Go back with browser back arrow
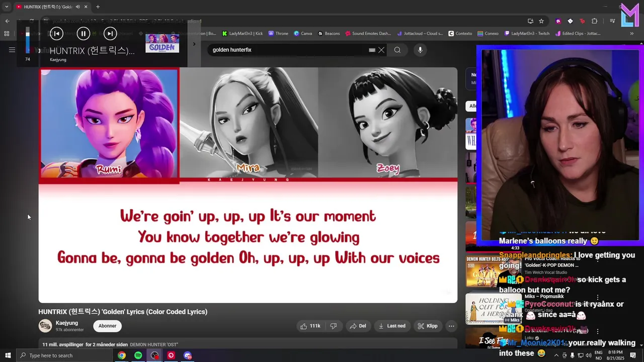Screen dimensions: 644x362 (7, 21)
